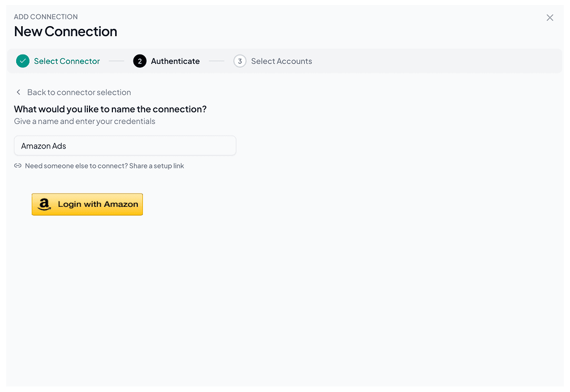Click 'What would you like to name the connection?' heading

[110, 109]
